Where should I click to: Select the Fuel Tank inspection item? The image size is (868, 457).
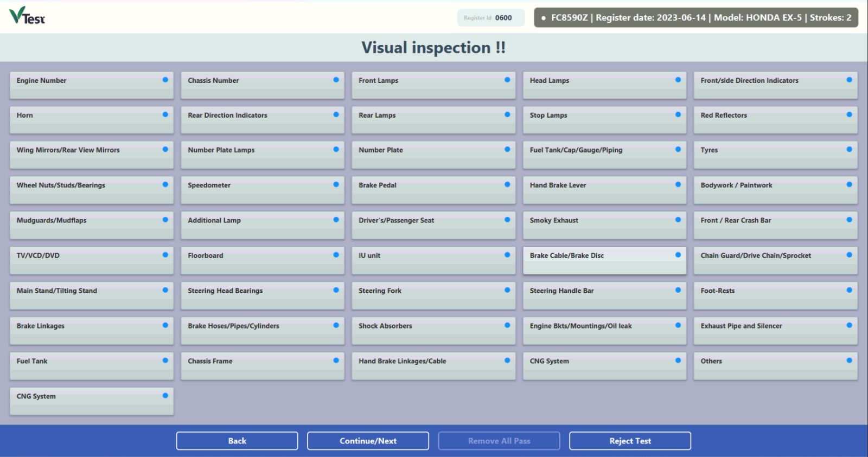tap(92, 366)
